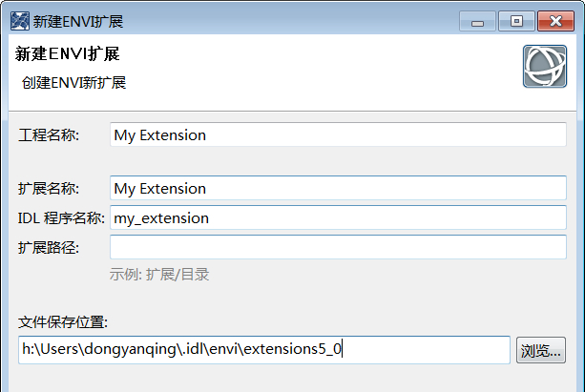
Task: Click the 创建ENVI新扩展 subtitle text
Action: pos(73,83)
